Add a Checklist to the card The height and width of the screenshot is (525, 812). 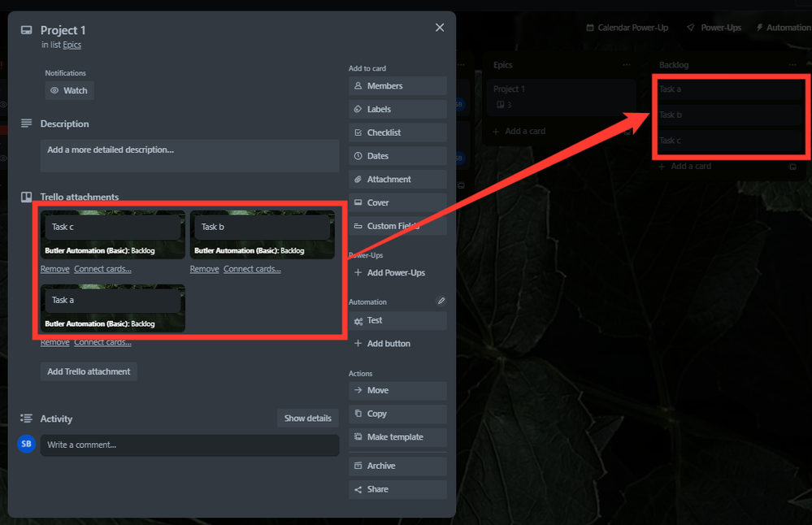397,132
